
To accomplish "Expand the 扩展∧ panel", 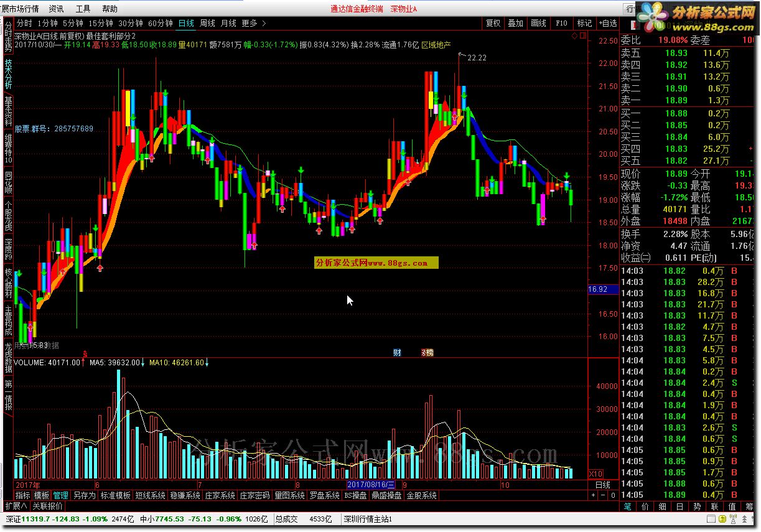I will 16,506.
